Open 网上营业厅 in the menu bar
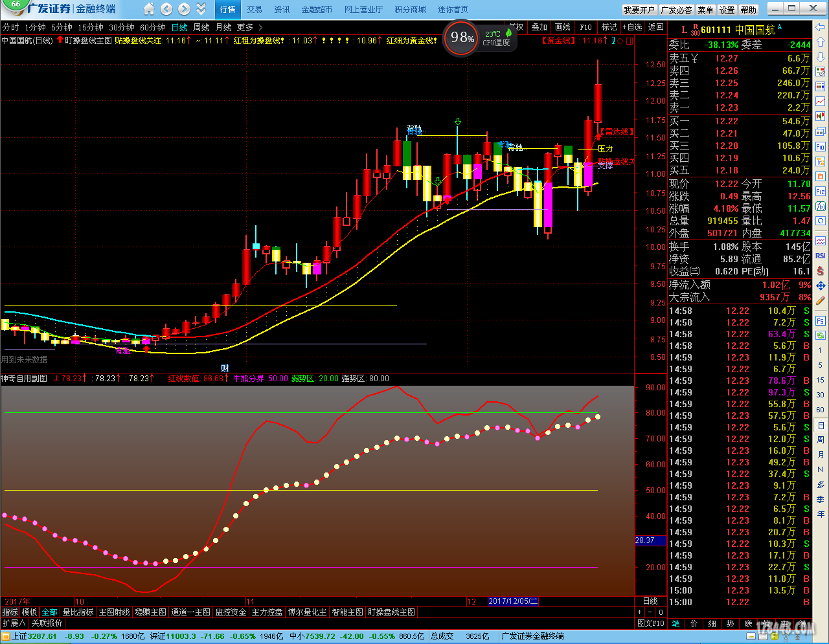 pos(363,10)
